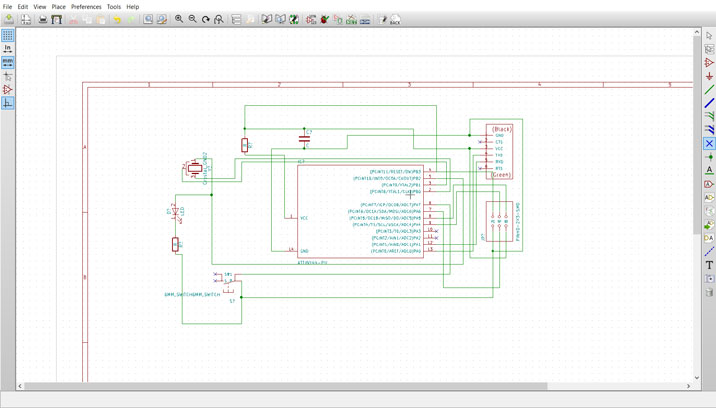Click the Zoom to fit icon
Viewport: 716px width, 408px height.
pos(219,19)
